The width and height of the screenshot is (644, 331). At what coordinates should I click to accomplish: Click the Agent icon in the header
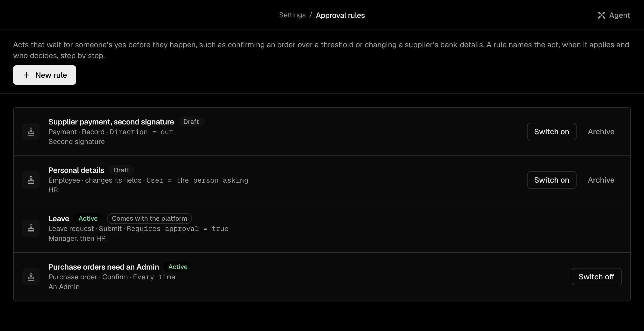(601, 15)
